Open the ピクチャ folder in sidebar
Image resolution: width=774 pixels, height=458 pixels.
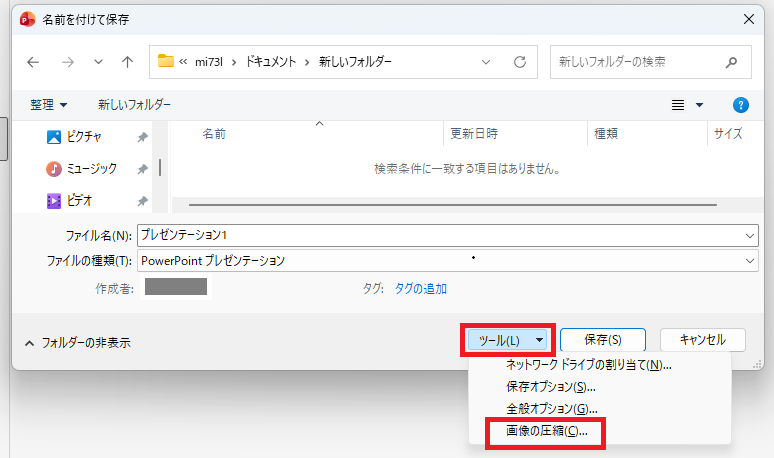[x=84, y=136]
